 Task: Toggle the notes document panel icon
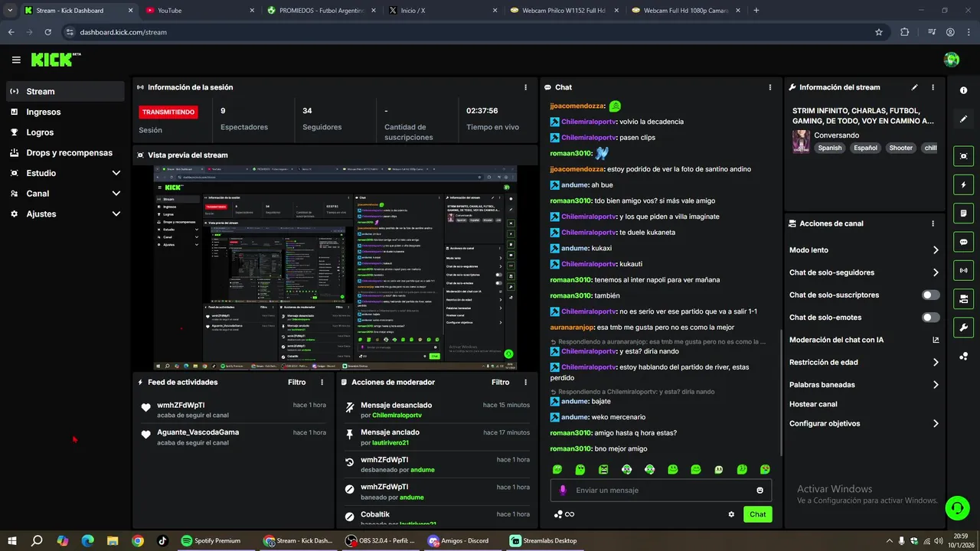pyautogui.click(x=963, y=213)
